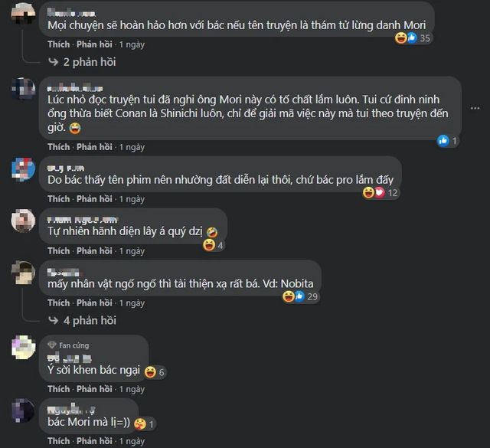
Task: Click the haha reaction with count 4
Action: [x=214, y=245]
